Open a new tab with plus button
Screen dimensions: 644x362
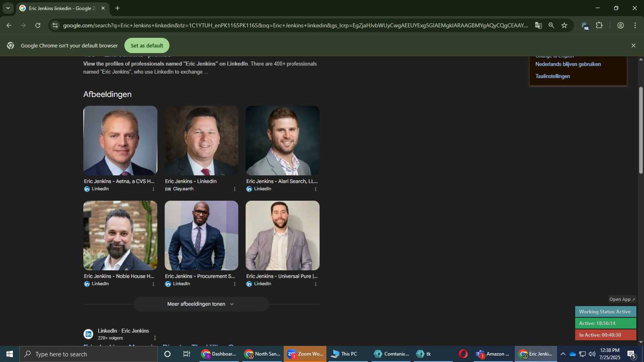[118, 8]
